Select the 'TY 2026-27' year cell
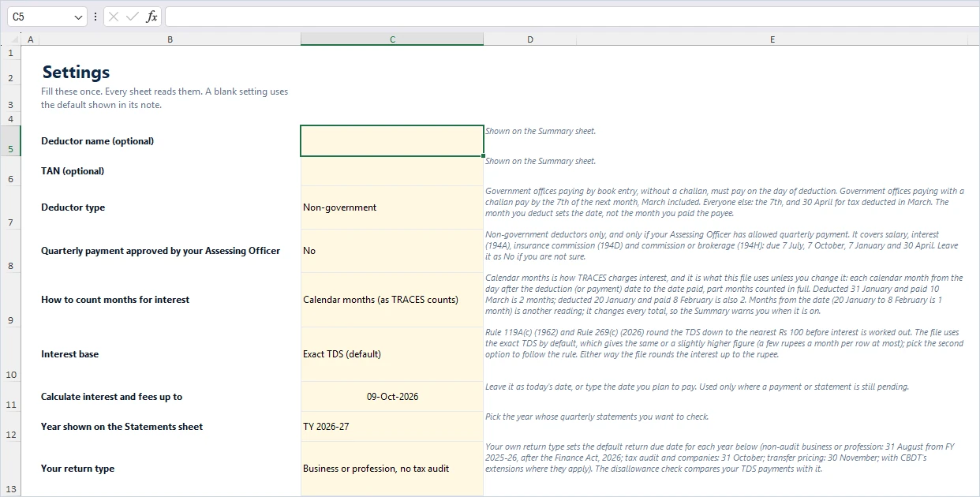This screenshot has height=497, width=980. (392, 427)
